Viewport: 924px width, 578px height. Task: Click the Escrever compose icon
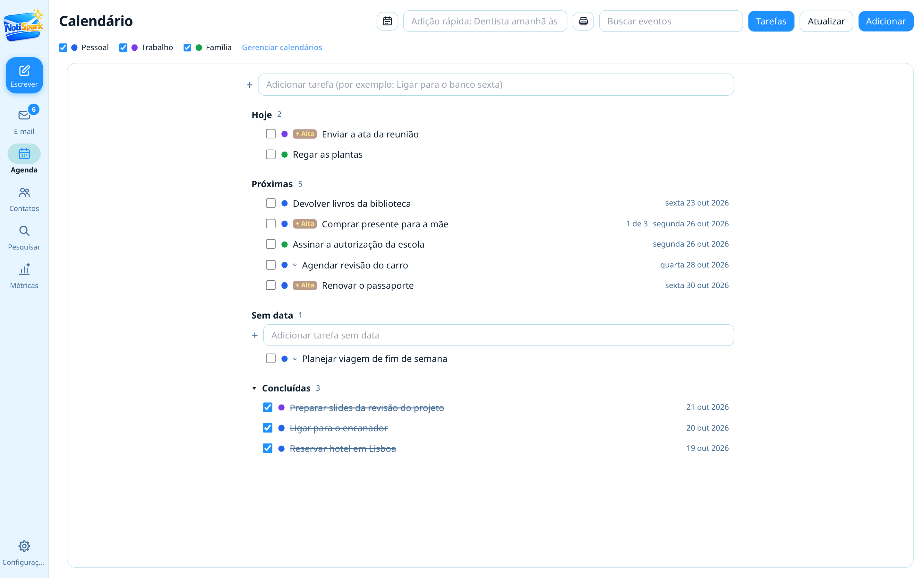click(x=24, y=70)
